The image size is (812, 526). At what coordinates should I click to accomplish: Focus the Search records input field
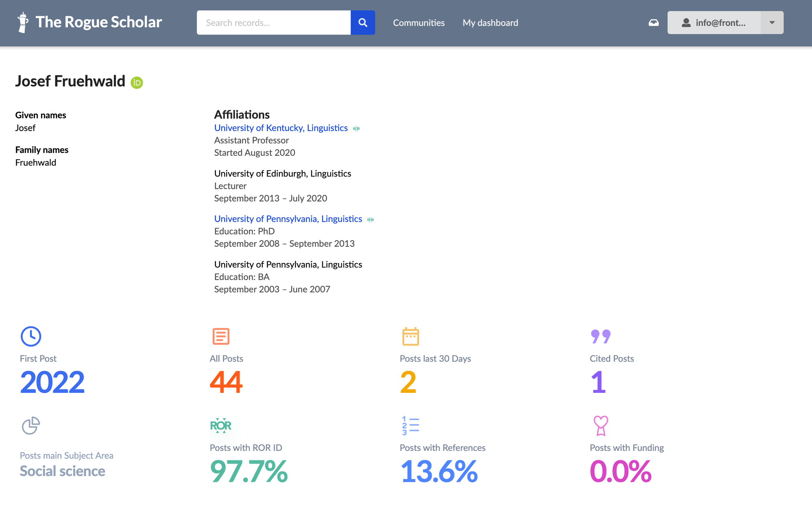tap(274, 23)
